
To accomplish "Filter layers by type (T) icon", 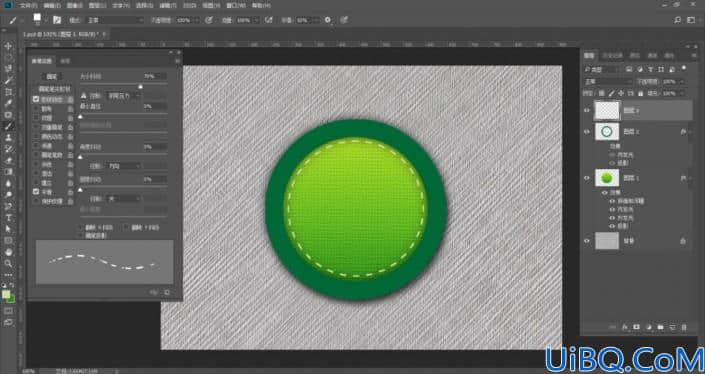I will pyautogui.click(x=651, y=70).
